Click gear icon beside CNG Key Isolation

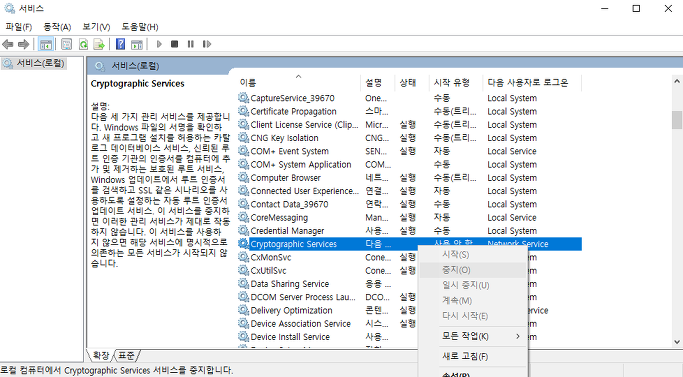pyautogui.click(x=243, y=138)
